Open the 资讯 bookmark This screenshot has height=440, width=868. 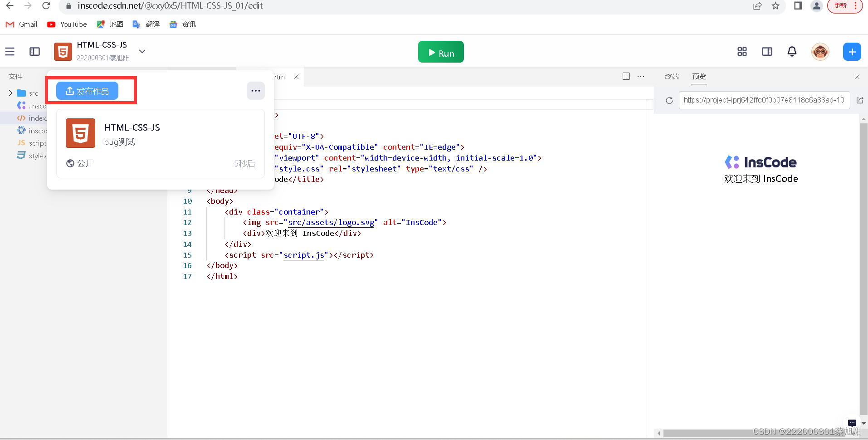[x=182, y=24]
